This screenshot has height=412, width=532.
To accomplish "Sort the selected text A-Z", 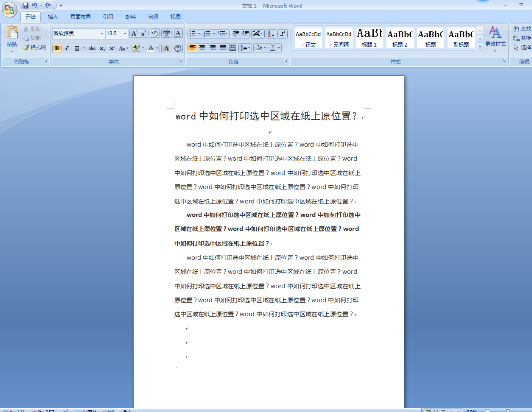I will (x=271, y=34).
